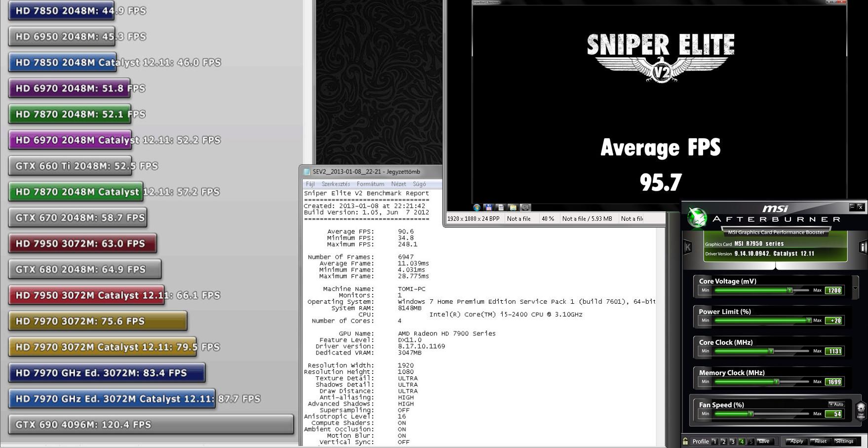The width and height of the screenshot is (868, 448).
Task: Click the Notepad icon in the Jegyzettömb title bar
Action: 307,172
